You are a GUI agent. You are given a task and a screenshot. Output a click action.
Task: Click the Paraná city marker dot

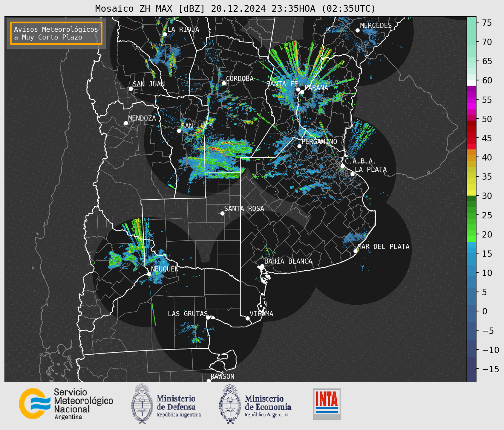[302, 92]
